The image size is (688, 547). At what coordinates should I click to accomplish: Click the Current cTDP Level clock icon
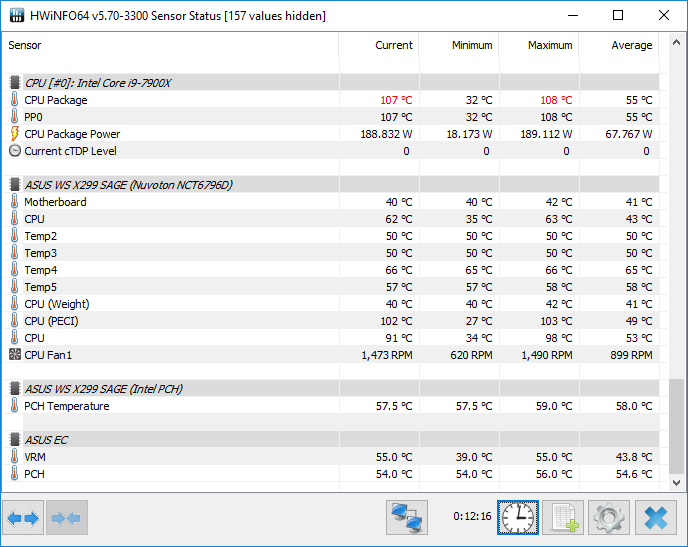pyautogui.click(x=15, y=150)
